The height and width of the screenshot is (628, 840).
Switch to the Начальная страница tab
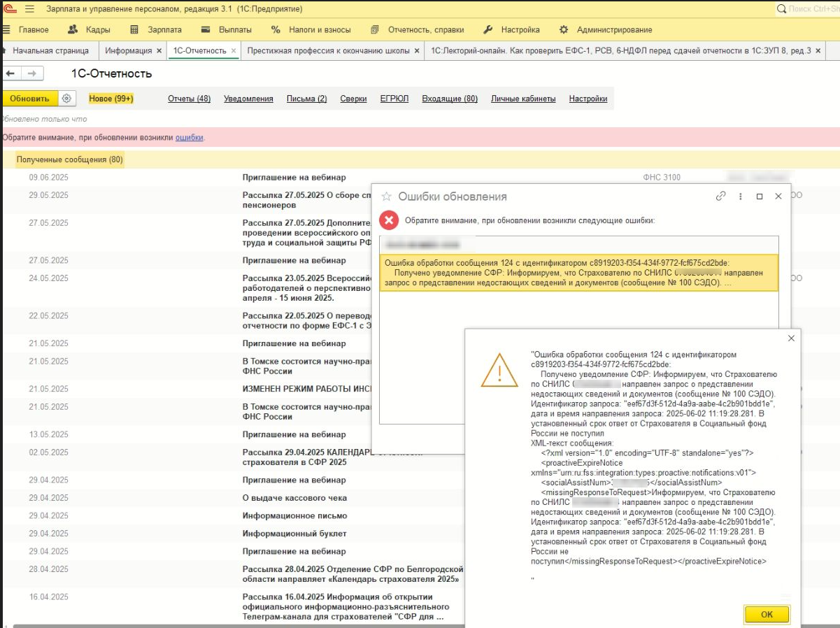tap(49, 51)
